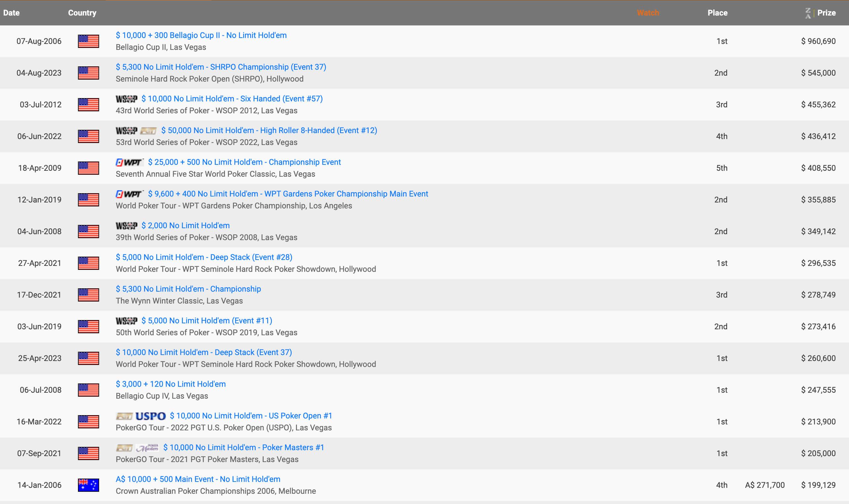The height and width of the screenshot is (504, 849).
Task: Open Bellagio Cup II No Limit Hold'em link
Action: 201,35
